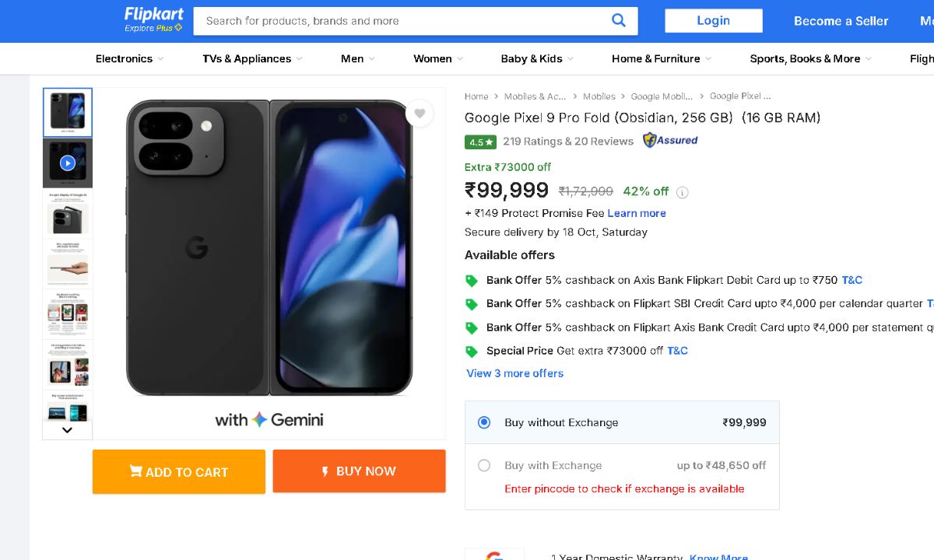Click the BUY NOW button
Screen dimensions: 934x560
tap(359, 471)
